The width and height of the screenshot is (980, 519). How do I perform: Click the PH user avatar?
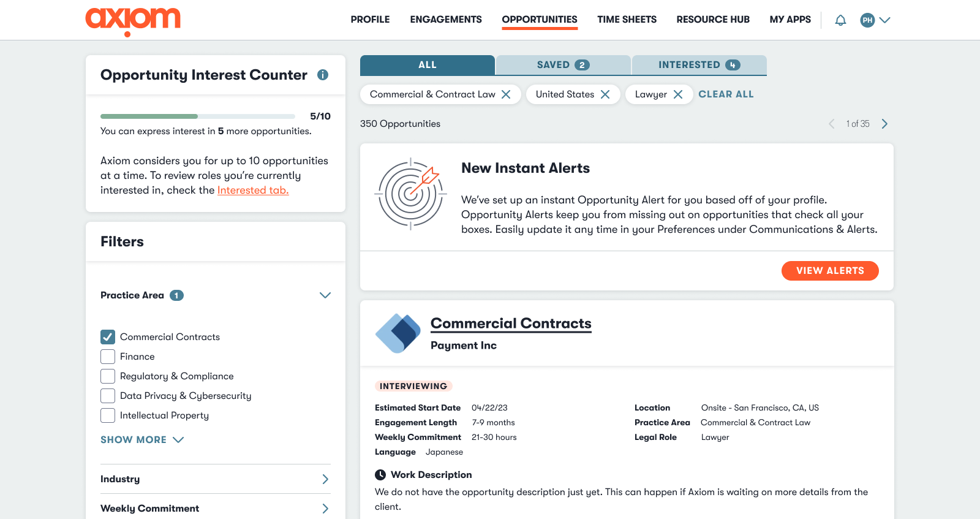point(867,20)
